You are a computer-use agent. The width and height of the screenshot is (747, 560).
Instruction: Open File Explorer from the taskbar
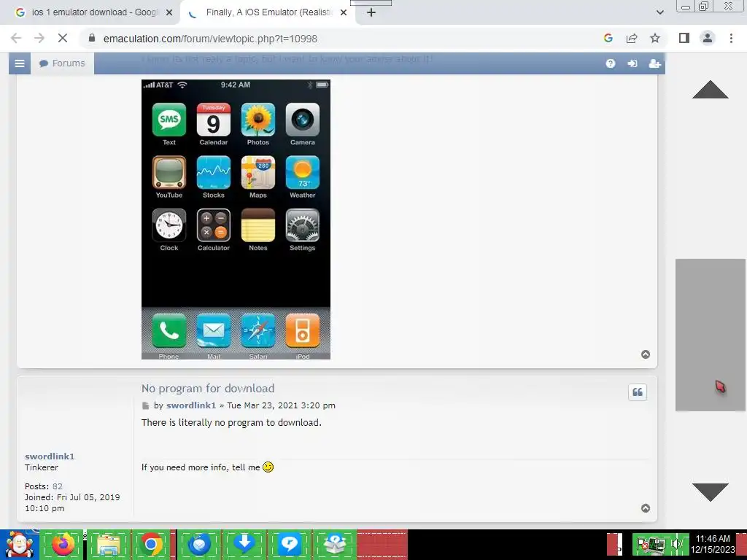[x=108, y=544]
